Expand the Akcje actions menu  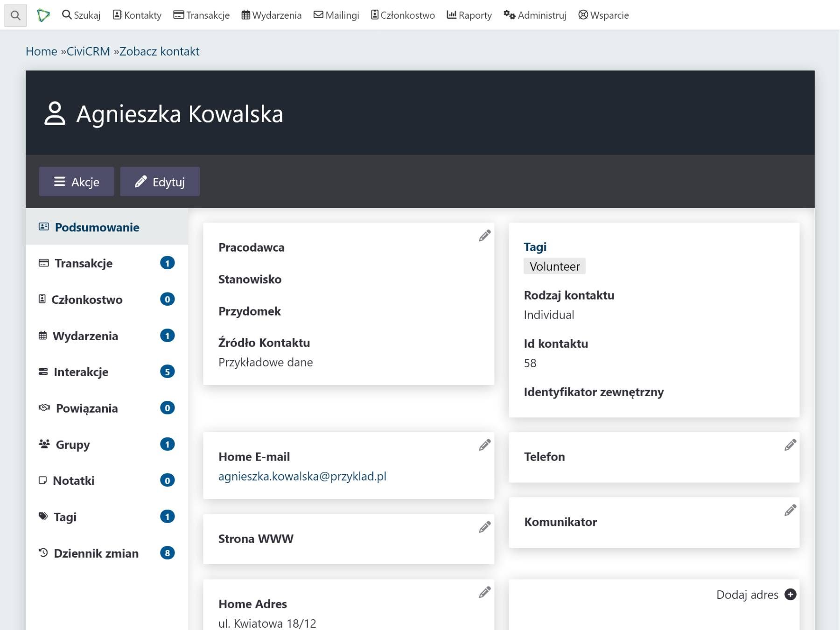(x=76, y=182)
